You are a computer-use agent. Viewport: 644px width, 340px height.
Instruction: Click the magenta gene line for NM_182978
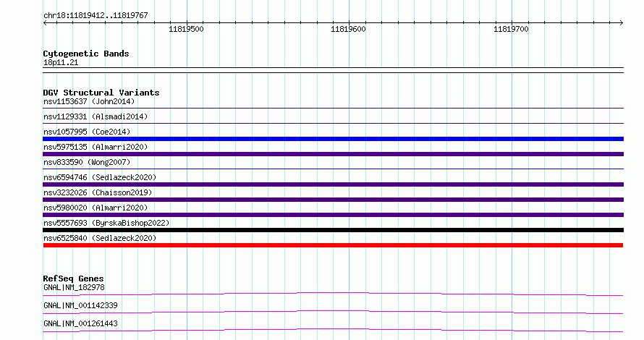tap(333, 293)
